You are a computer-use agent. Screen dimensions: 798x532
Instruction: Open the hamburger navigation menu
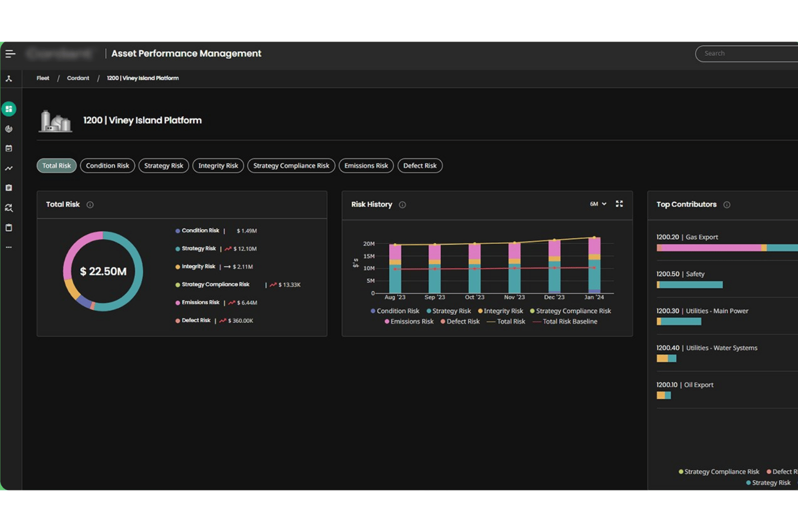pyautogui.click(x=10, y=53)
